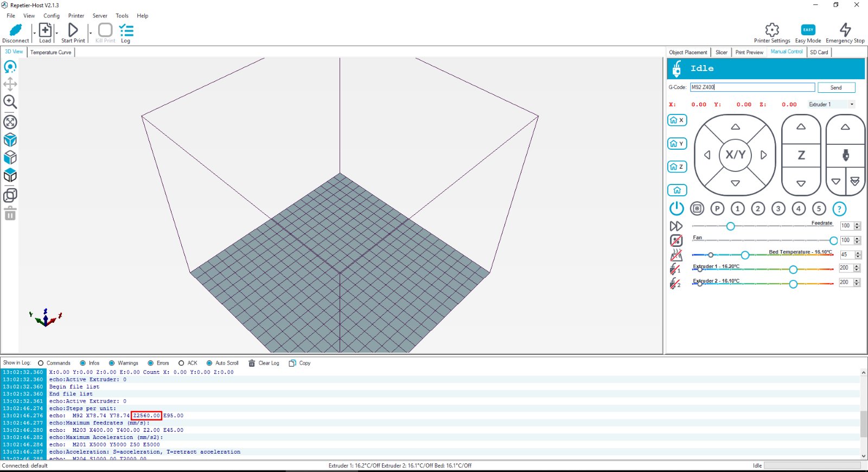Toggle Extruder 1 heater icon

coord(675,269)
